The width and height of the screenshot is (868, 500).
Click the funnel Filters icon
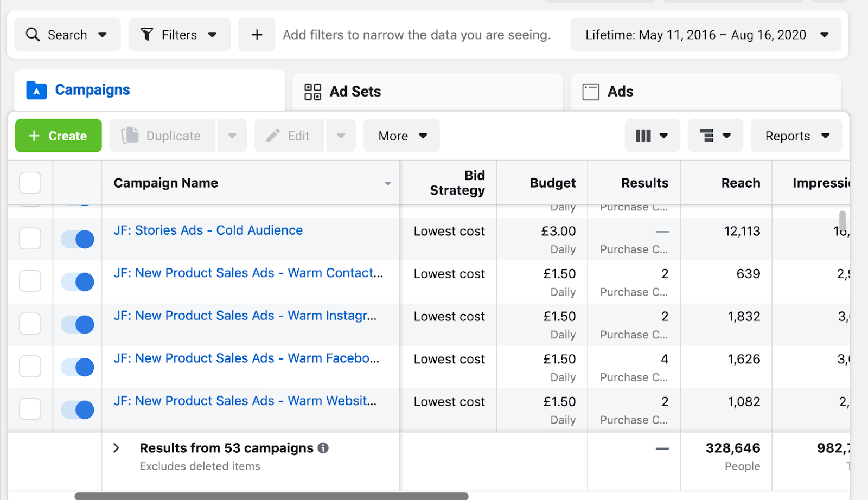pyautogui.click(x=147, y=35)
